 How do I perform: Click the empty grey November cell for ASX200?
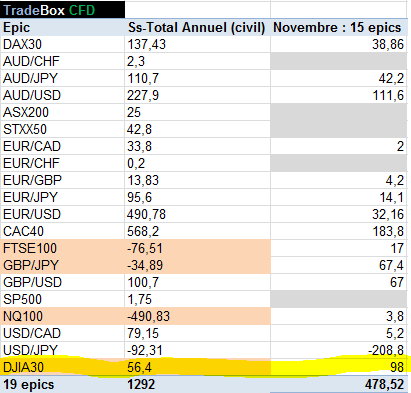coord(339,112)
